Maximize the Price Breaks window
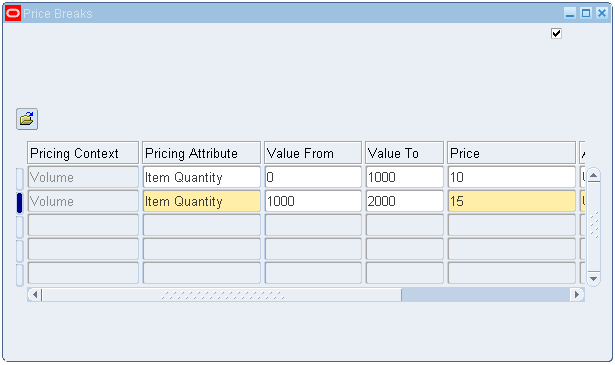Screen dimensions: 615x365 click(x=586, y=13)
